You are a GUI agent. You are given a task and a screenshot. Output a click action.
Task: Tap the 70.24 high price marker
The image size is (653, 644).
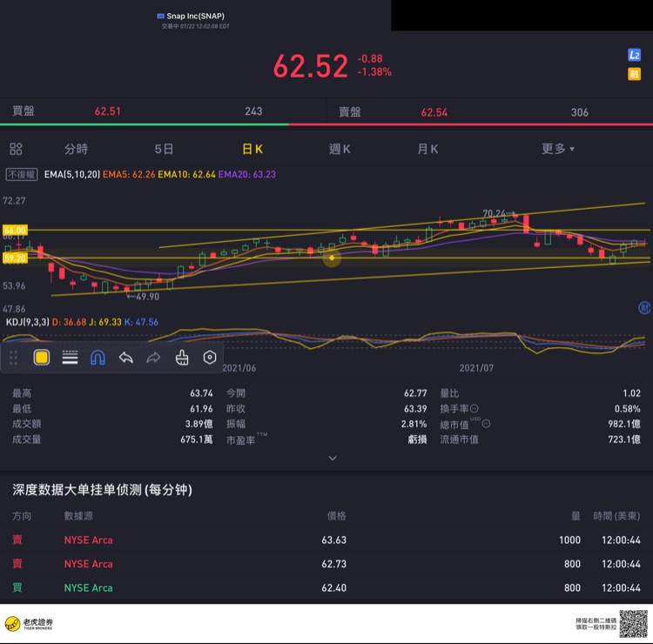499,213
